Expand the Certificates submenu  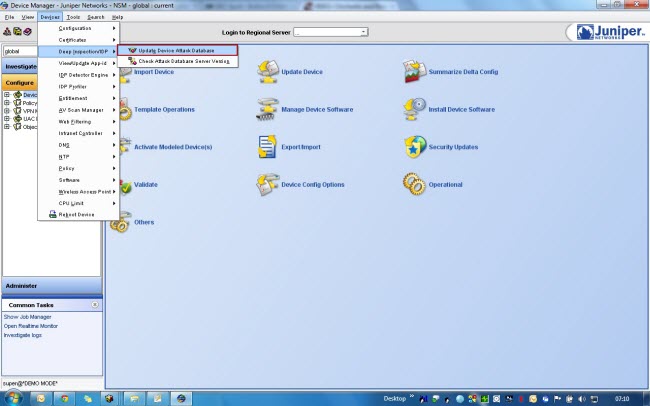tap(79, 40)
